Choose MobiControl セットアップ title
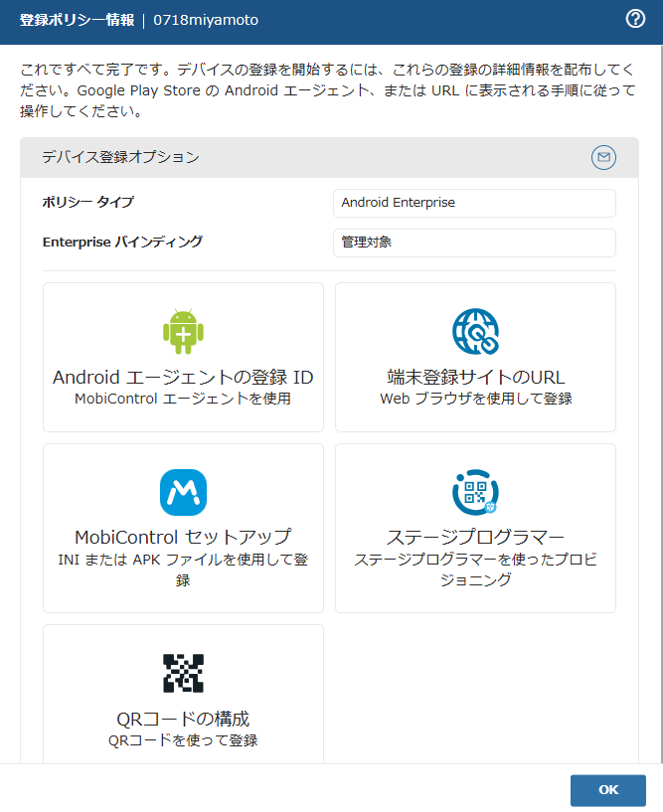 183,537
